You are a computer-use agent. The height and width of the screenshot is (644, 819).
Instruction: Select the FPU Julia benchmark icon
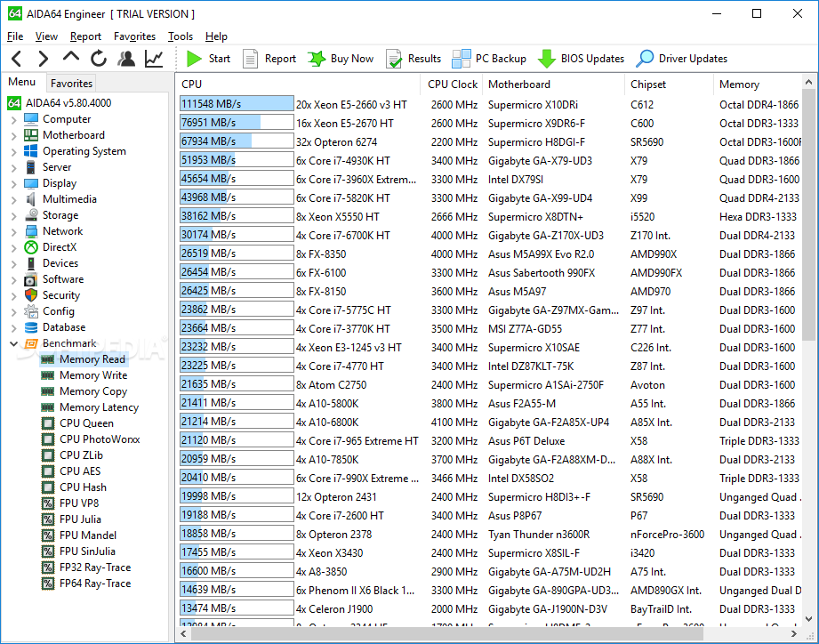click(x=47, y=519)
